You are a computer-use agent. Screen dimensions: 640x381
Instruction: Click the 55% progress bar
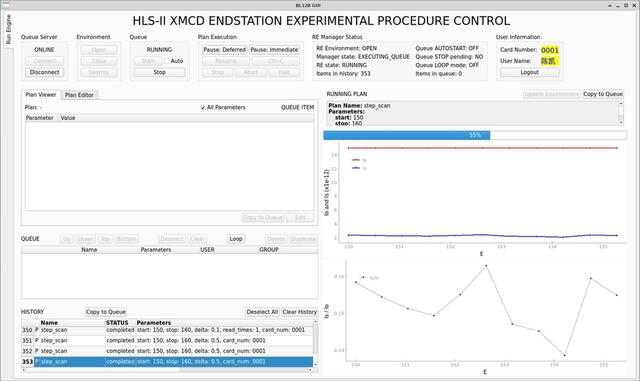(x=475, y=135)
